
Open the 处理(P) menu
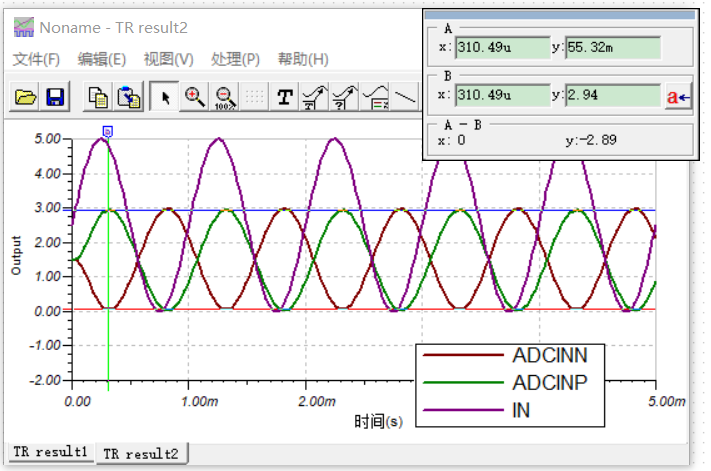point(235,59)
